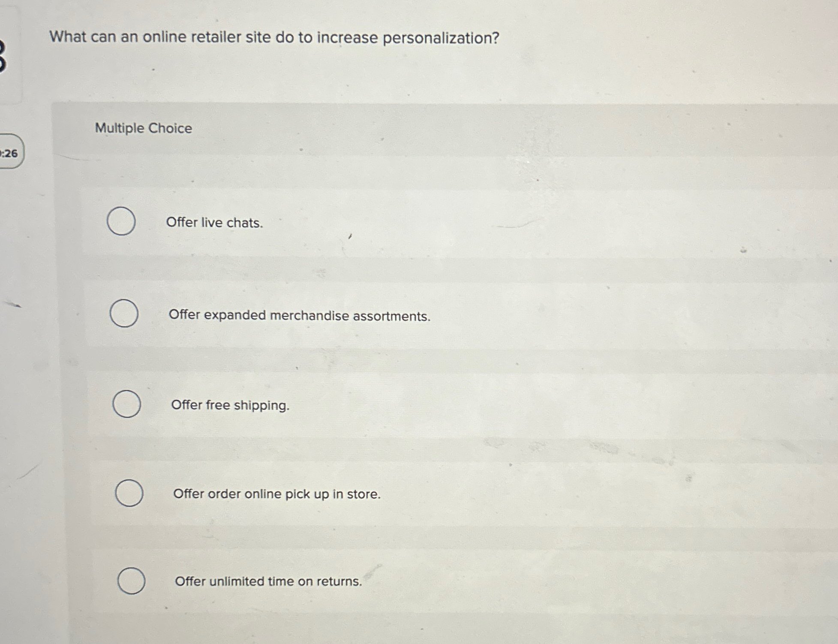The width and height of the screenshot is (838, 644).
Task: Select the 'Offer free shipping' radio button
Action: point(128,404)
